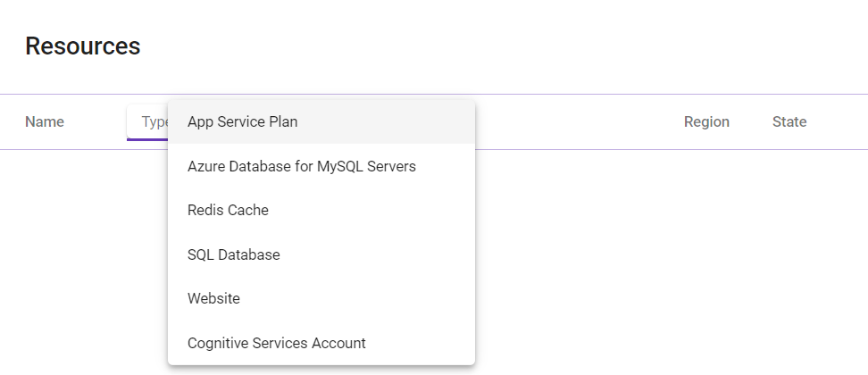Screen dimensions: 868x375
Task: Sort by the Name column header
Action: 45,122
